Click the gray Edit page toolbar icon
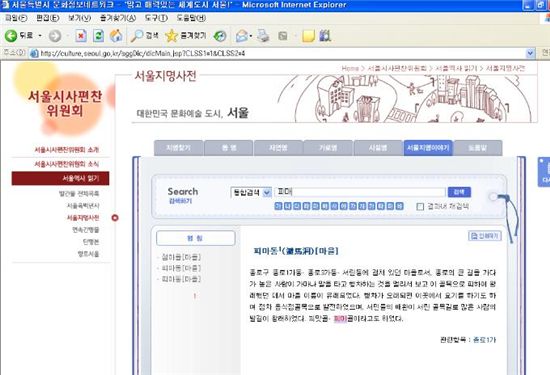 point(283,36)
